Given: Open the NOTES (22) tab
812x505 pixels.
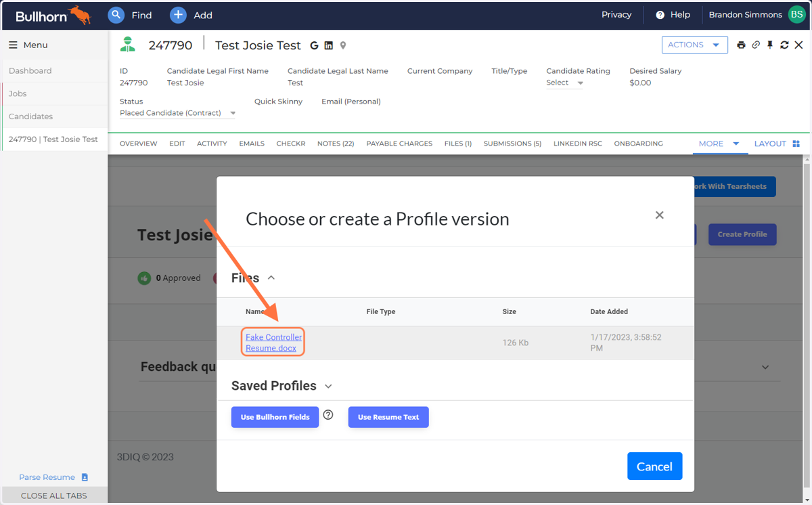Looking at the screenshot, I should 336,144.
